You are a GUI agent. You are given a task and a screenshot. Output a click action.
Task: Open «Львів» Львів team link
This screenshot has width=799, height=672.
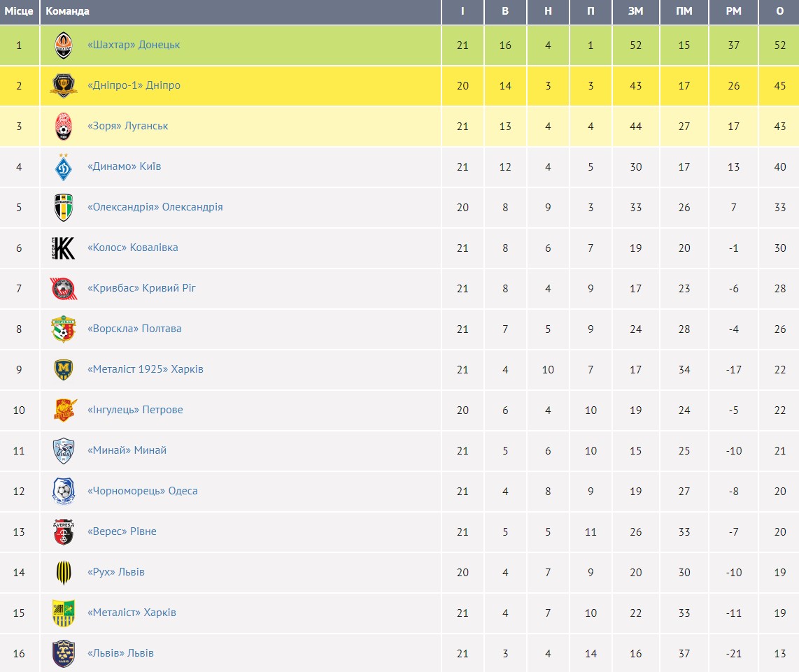[x=120, y=653]
